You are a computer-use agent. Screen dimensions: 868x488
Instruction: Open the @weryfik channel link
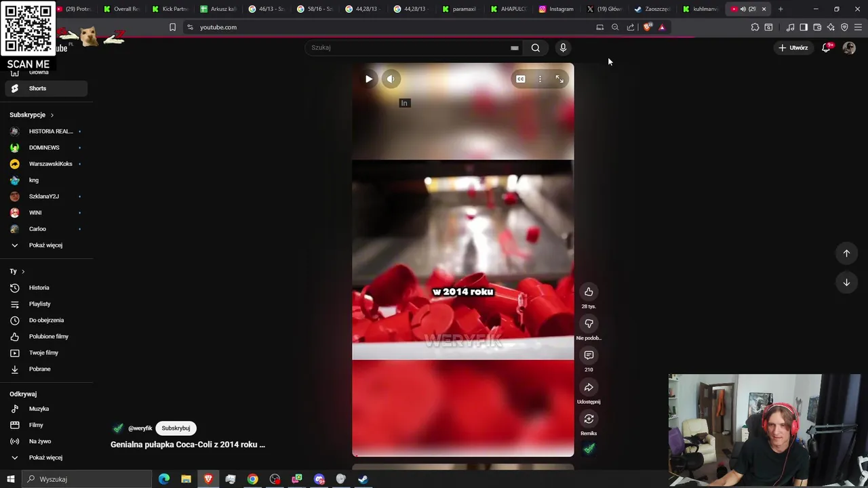click(x=140, y=428)
